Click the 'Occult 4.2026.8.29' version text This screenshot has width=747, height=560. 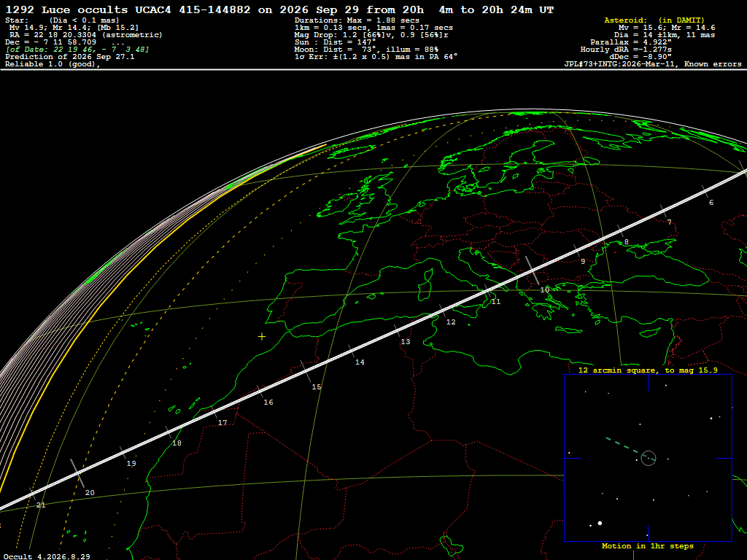[x=47, y=556]
